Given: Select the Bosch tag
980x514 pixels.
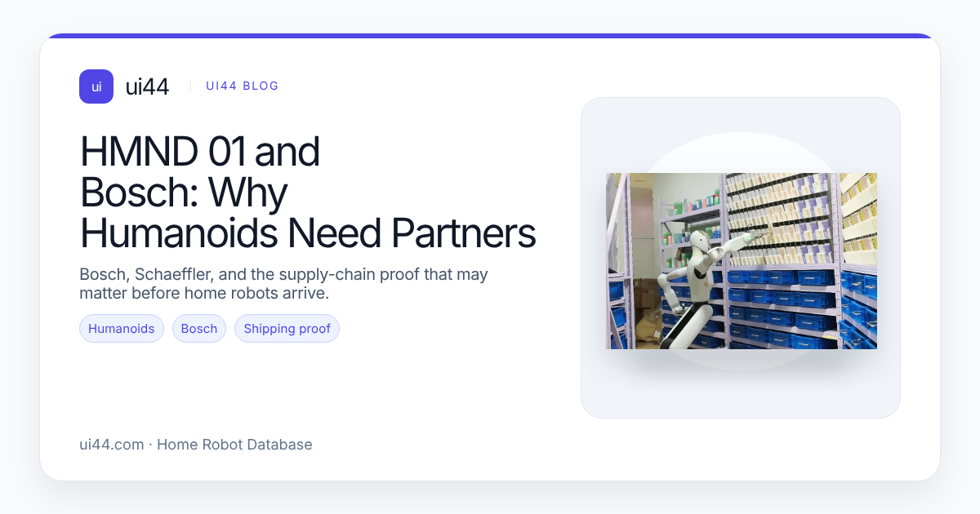Looking at the screenshot, I should pos(199,329).
